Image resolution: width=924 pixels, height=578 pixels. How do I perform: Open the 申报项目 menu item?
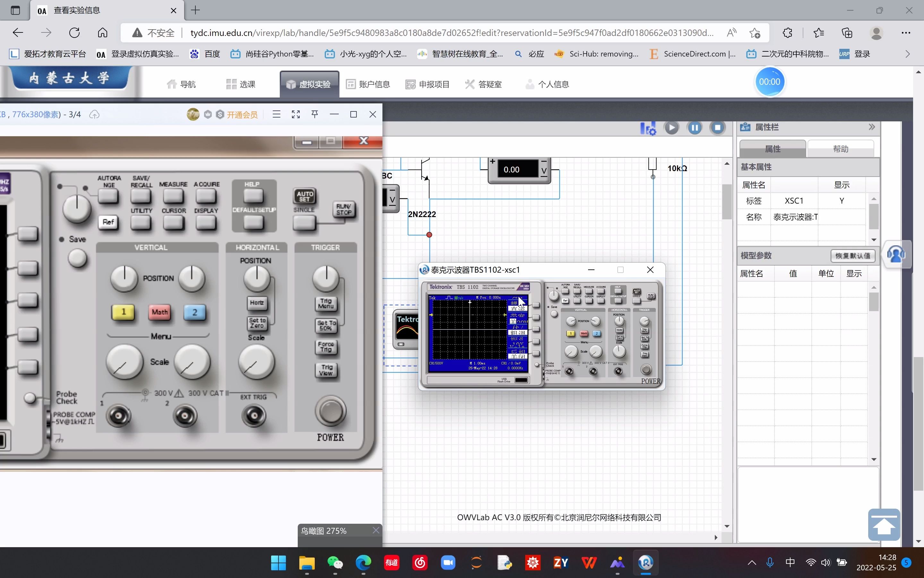428,84
